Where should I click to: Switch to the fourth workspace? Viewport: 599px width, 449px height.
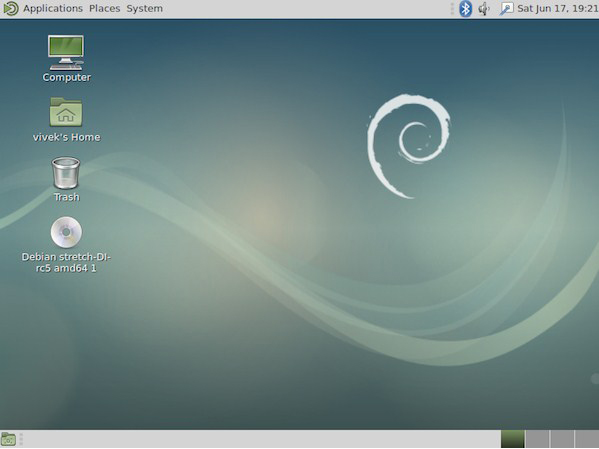(x=587, y=439)
